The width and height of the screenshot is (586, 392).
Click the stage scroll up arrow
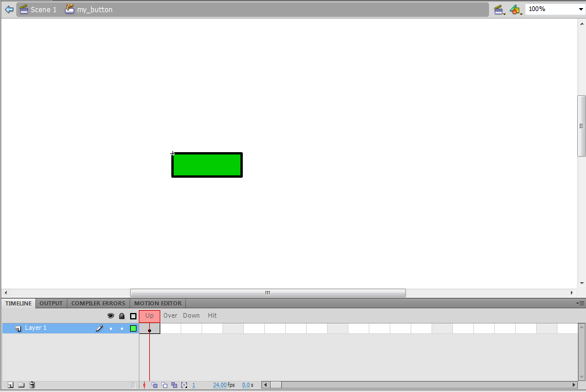coord(581,24)
